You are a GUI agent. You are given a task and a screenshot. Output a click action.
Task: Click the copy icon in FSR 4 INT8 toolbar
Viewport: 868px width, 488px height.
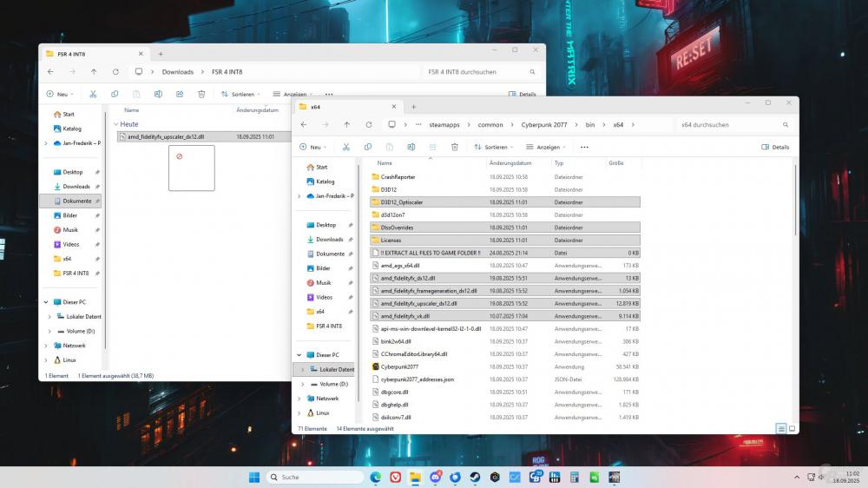click(x=115, y=94)
